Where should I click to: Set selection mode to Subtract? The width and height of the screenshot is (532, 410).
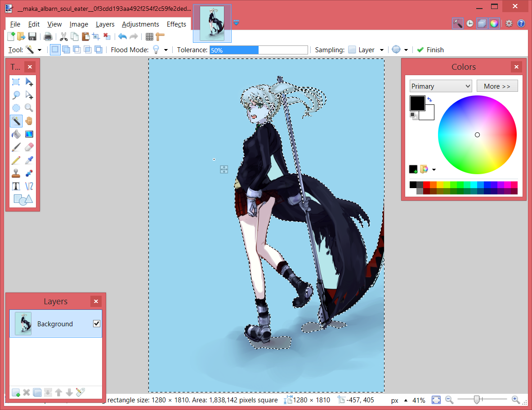point(77,50)
